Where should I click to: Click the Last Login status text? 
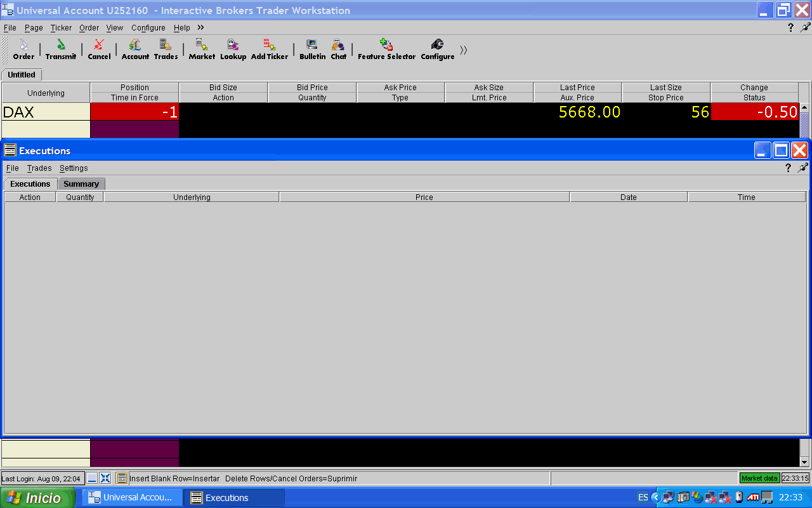point(43,478)
